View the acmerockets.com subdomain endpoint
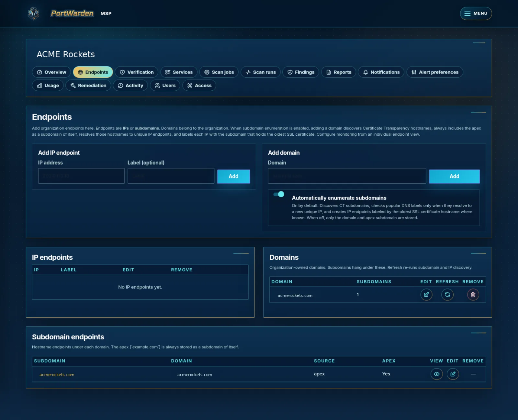 point(437,374)
